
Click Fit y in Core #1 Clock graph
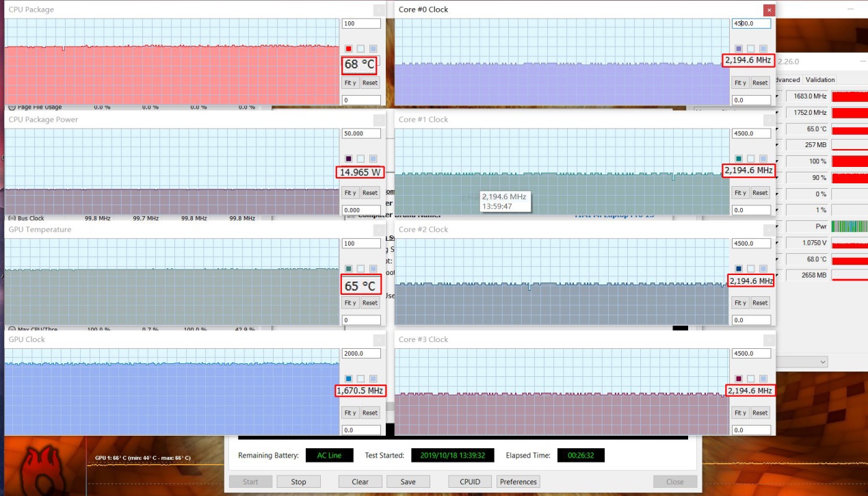coord(740,193)
